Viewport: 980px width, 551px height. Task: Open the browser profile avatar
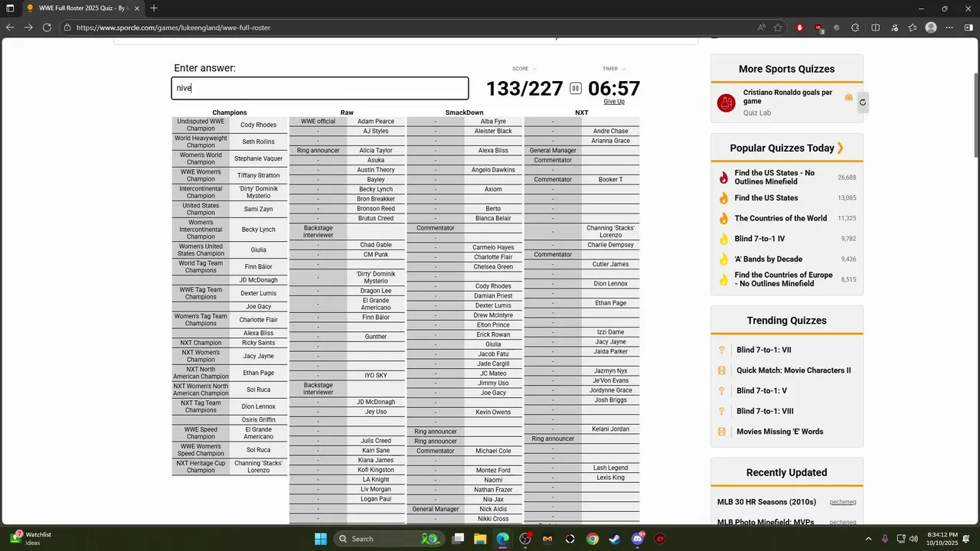point(931,28)
